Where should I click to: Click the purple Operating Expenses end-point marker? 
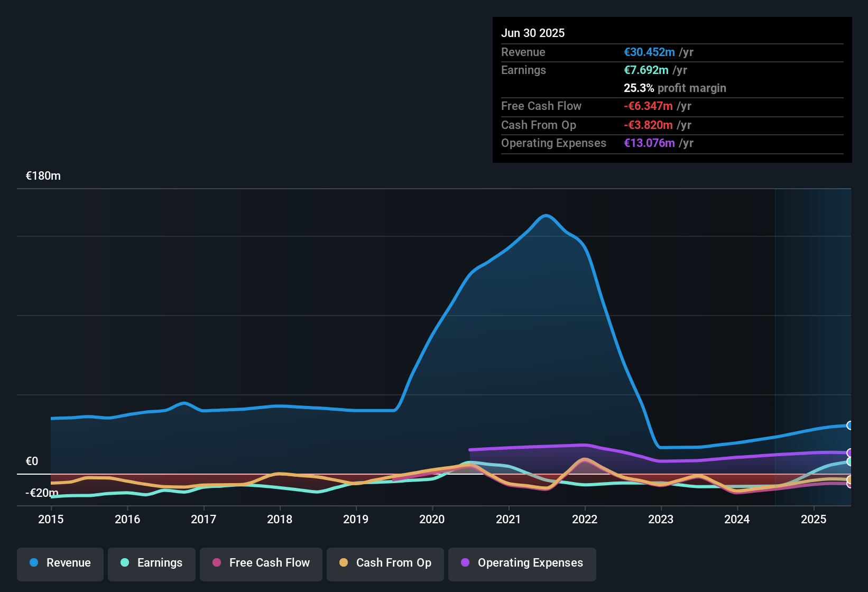point(849,453)
